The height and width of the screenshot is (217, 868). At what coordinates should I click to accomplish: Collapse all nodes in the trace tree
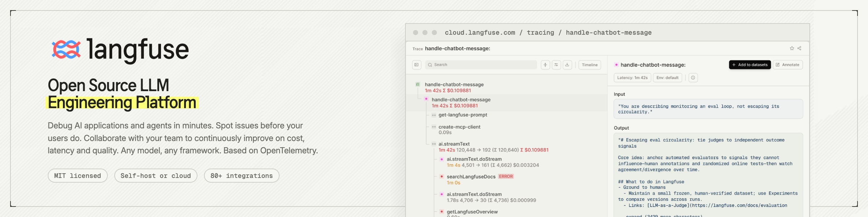(545, 65)
